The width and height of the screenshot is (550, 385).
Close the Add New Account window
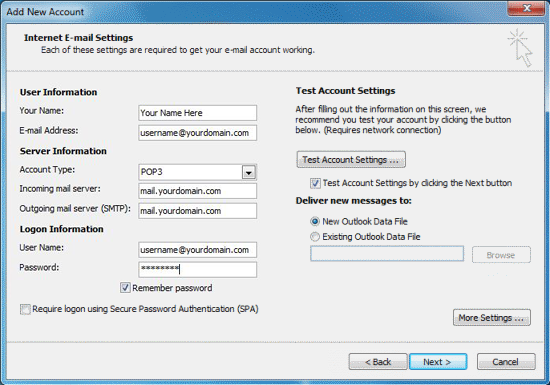point(526,8)
